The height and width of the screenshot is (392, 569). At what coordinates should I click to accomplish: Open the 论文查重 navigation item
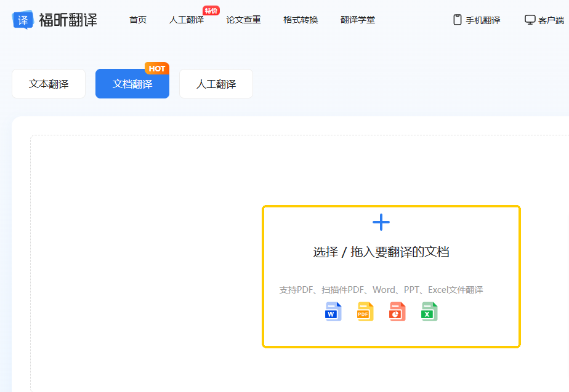click(243, 20)
